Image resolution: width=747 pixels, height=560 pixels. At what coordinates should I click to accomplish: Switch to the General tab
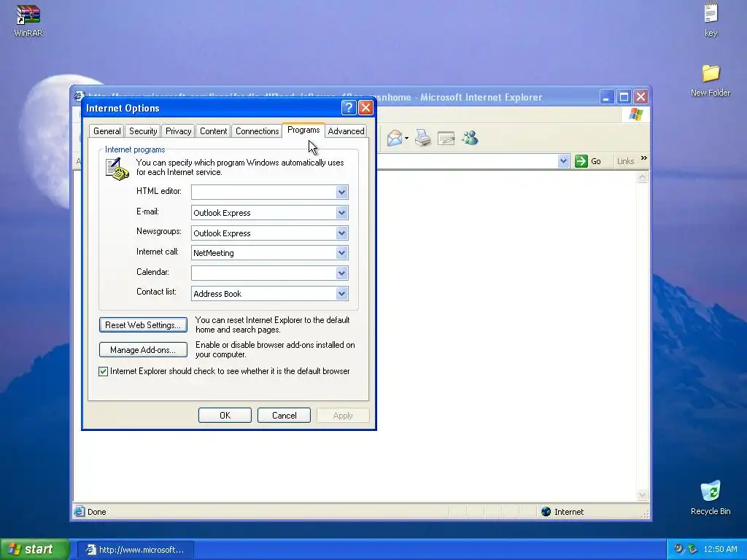click(107, 131)
